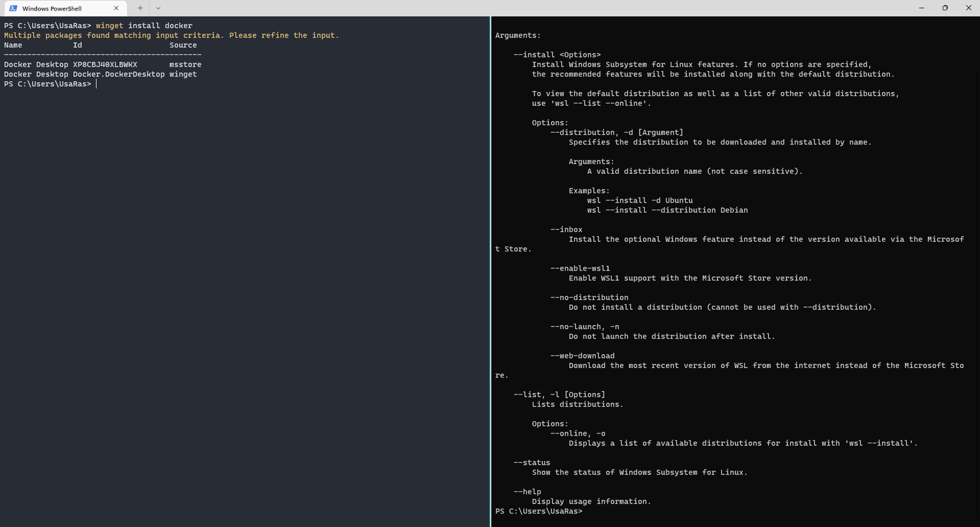The width and height of the screenshot is (980, 527).
Task: Click the example 'wsl --install --distribution Debian'
Action: tap(668, 211)
